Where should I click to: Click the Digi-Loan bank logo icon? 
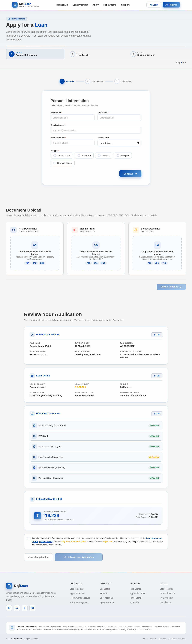pyautogui.click(x=15, y=5)
